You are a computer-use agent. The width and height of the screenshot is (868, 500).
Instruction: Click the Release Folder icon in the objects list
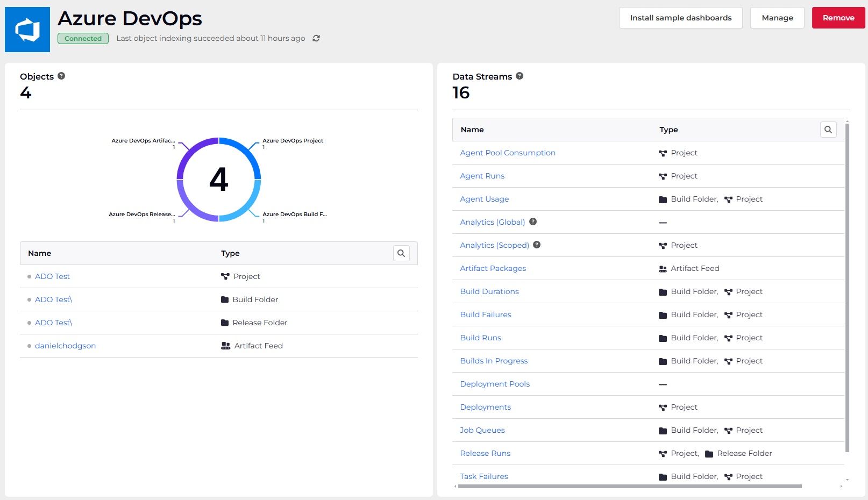(x=225, y=323)
